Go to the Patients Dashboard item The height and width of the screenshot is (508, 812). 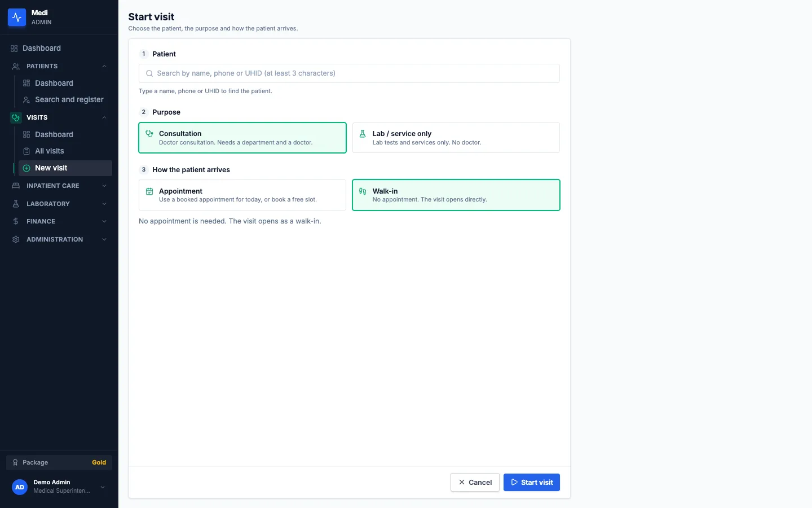point(65,83)
